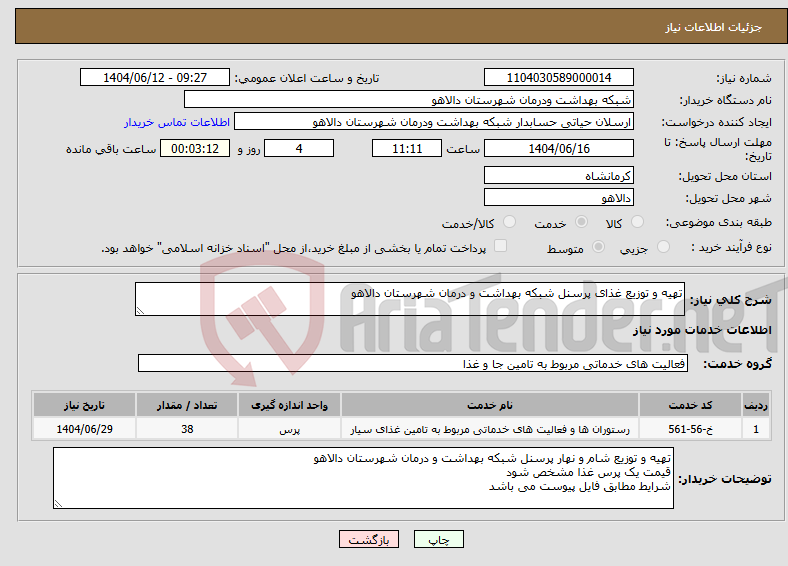Screen dimensions: 788x566
Task: Click the deadline time field 11:11
Action: click(407, 148)
